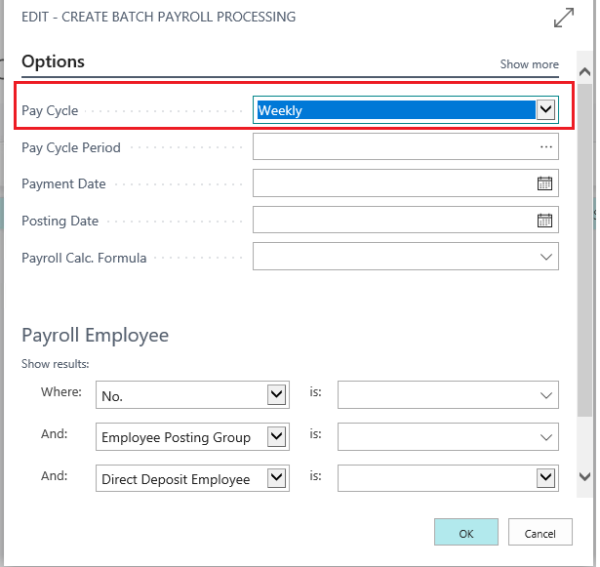Click the Pay Cycle label
600x567 pixels.
(50, 111)
